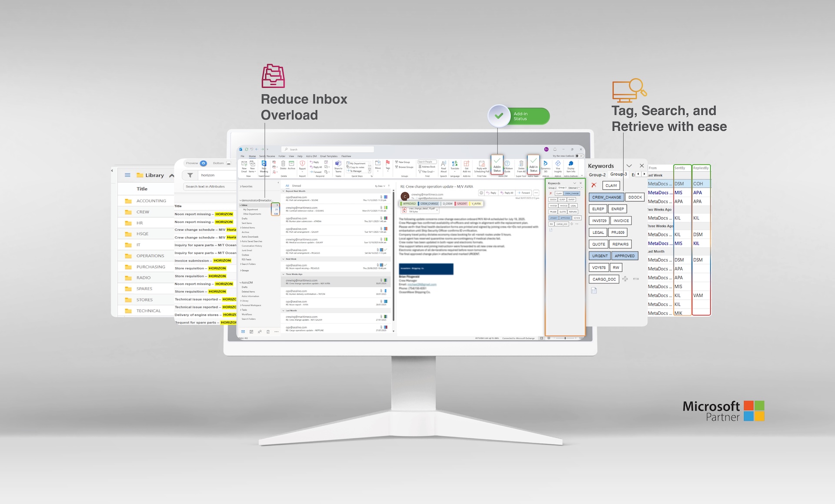
Task: Click the red X clear keywords icon
Action: (594, 186)
